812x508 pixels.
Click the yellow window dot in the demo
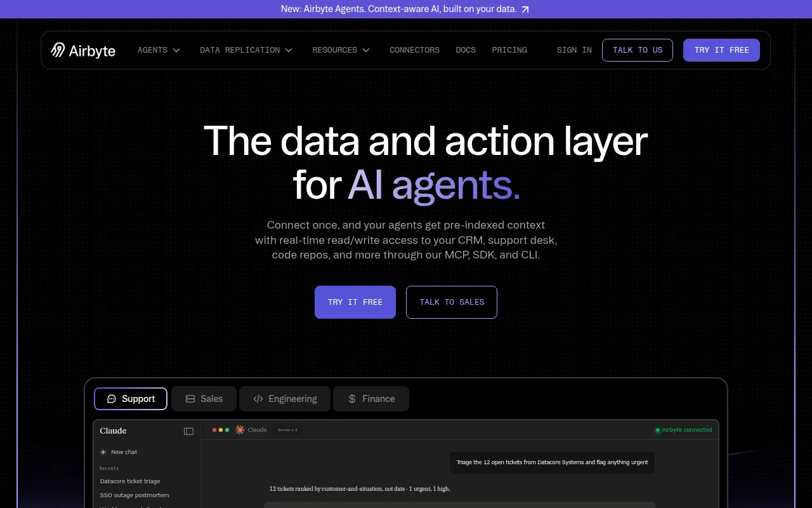pos(221,430)
